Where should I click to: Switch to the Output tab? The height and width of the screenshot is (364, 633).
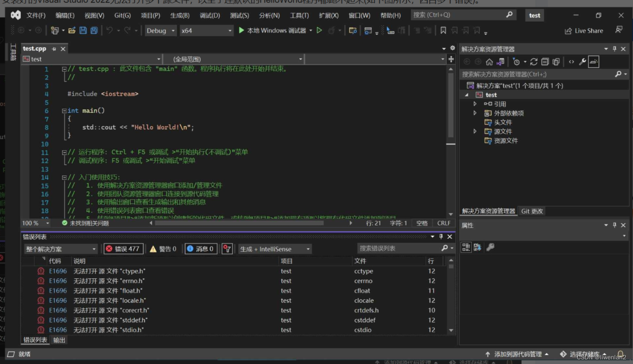[59, 340]
